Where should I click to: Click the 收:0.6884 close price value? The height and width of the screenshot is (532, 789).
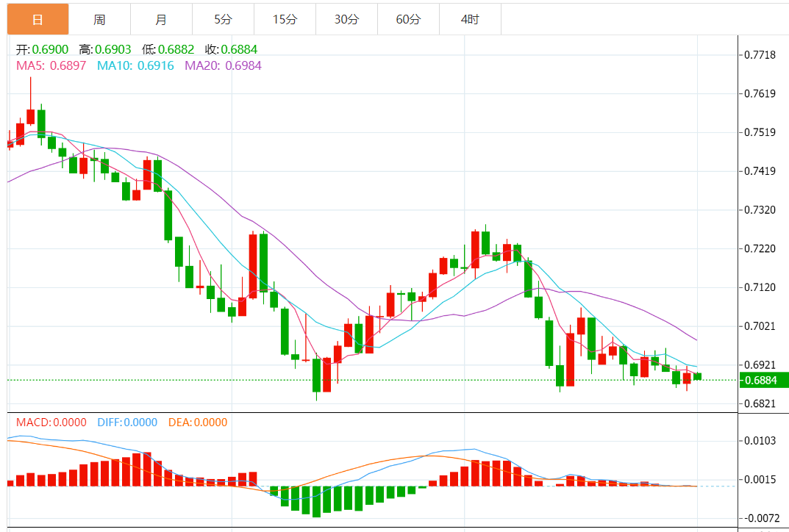[231, 49]
